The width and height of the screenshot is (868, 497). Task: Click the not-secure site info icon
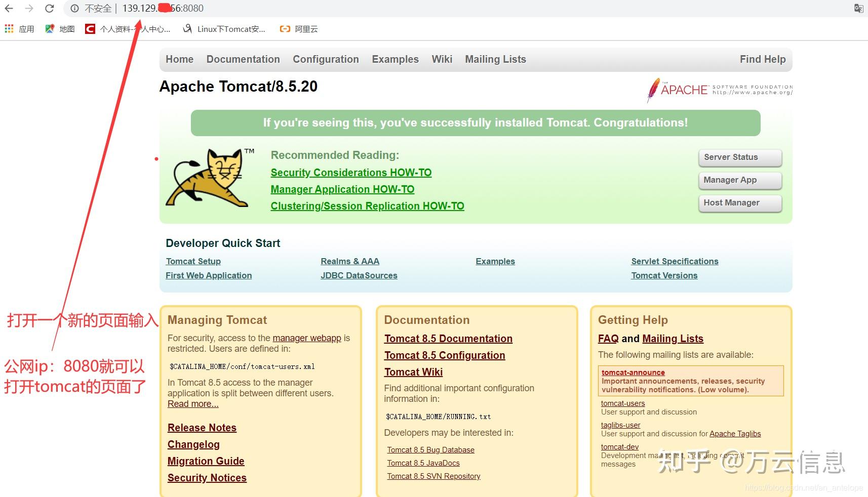point(75,8)
